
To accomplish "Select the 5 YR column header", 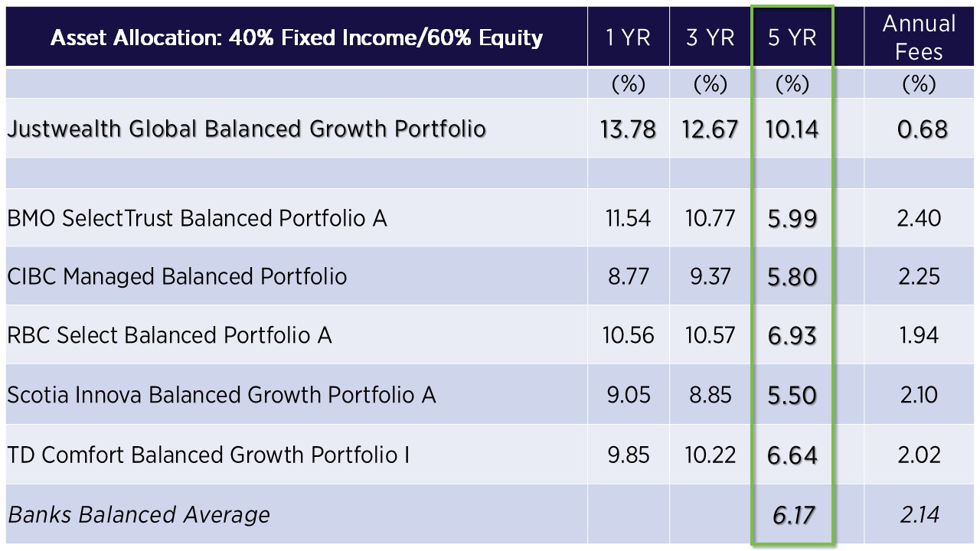I will (792, 37).
